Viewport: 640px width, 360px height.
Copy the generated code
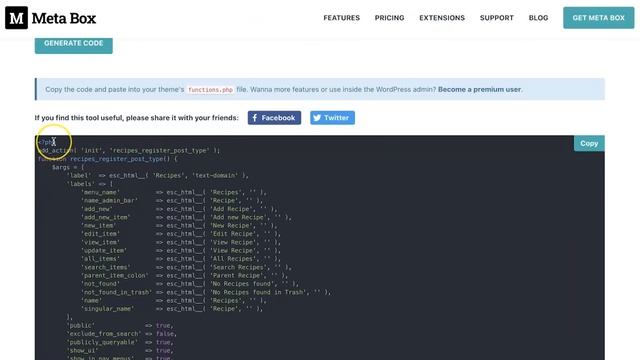click(589, 143)
